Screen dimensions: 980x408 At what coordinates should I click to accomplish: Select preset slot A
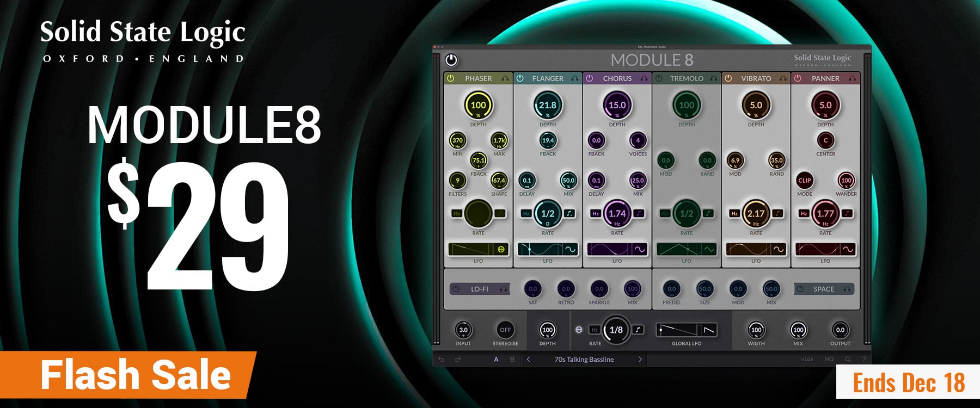pyautogui.click(x=496, y=360)
